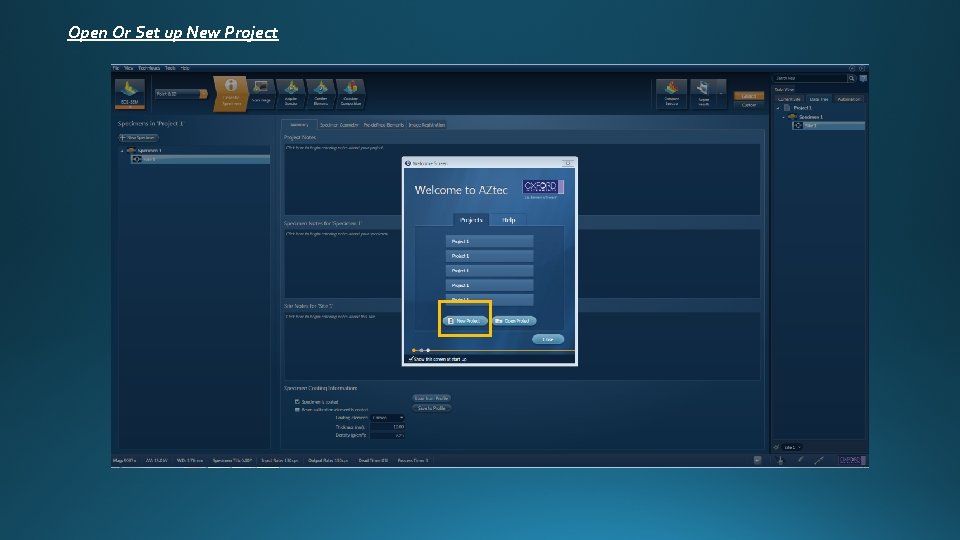This screenshot has width=960, height=540.
Task: Click the Specimen 1 icon in the left specimen list
Action: tap(131, 150)
